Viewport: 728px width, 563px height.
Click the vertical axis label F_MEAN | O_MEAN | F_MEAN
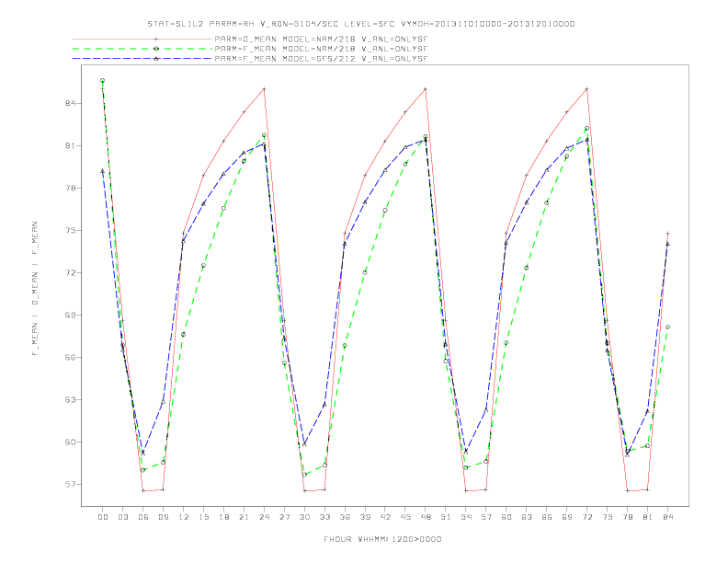35,289
